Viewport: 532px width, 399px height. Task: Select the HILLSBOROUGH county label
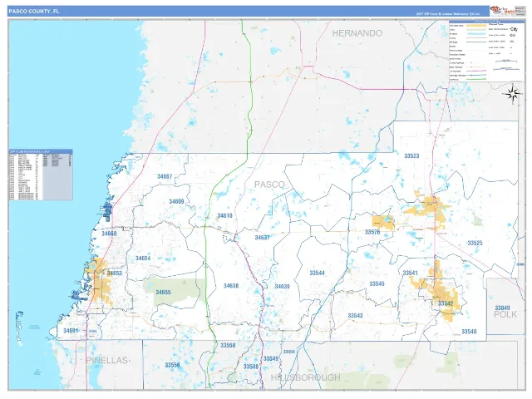tap(305, 377)
